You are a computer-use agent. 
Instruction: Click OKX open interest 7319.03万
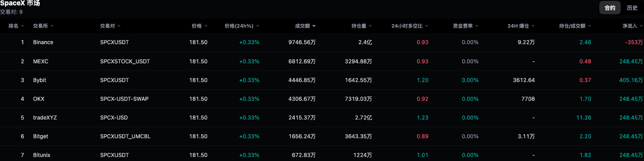click(x=358, y=99)
